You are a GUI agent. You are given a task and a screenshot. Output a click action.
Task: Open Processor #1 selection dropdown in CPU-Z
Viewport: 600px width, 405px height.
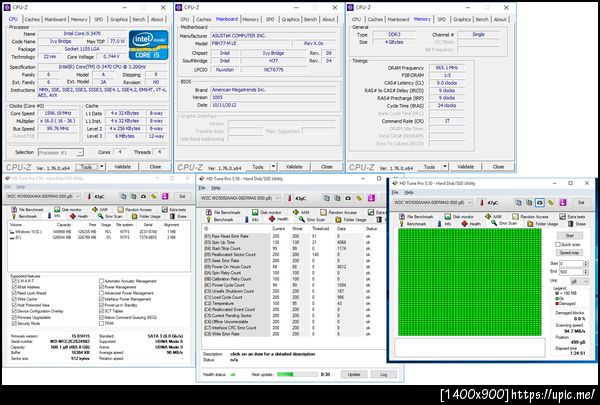pos(60,152)
